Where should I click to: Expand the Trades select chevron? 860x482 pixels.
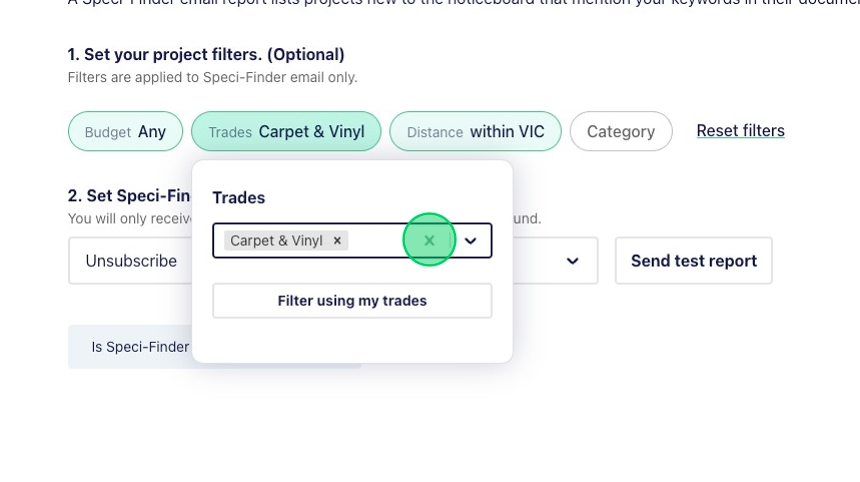click(x=471, y=241)
